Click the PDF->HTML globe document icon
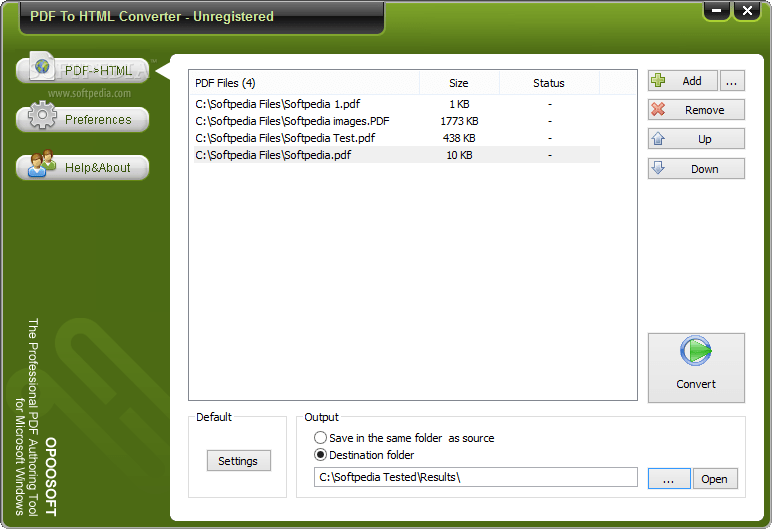 click(x=43, y=66)
